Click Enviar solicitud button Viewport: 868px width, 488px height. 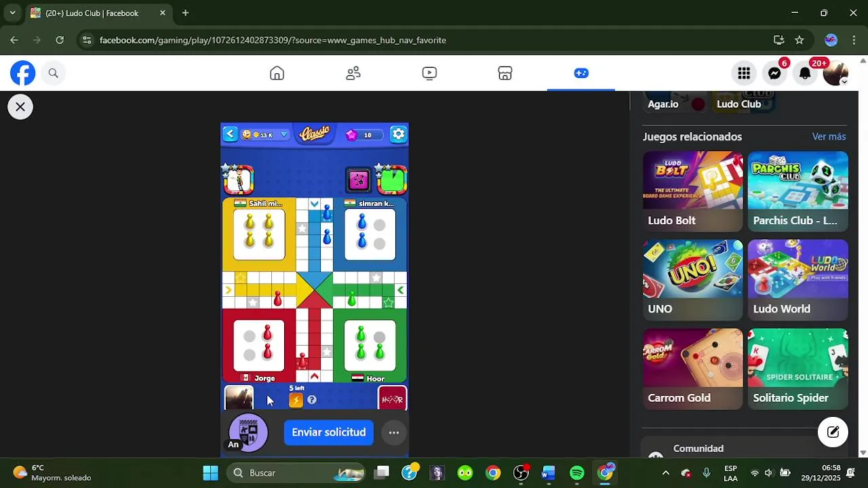point(329,432)
